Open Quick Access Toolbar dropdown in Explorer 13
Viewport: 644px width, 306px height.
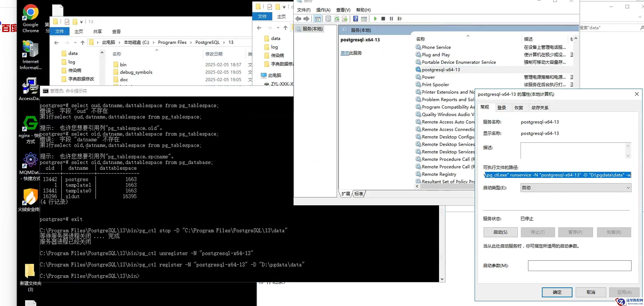81,22
